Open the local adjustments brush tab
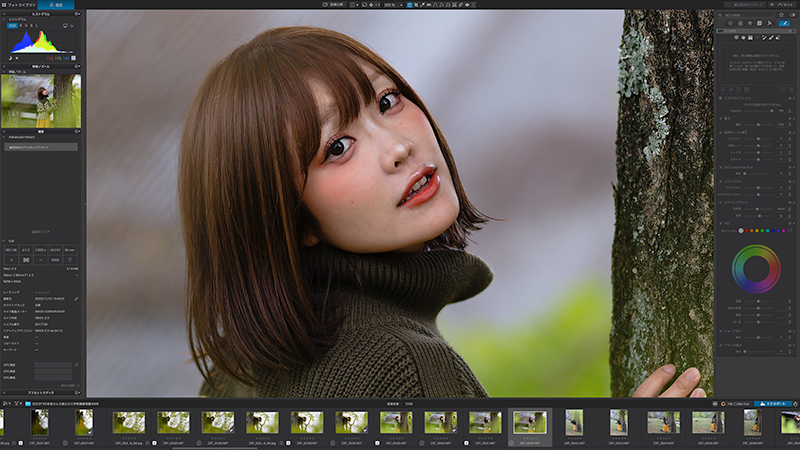 (x=784, y=23)
